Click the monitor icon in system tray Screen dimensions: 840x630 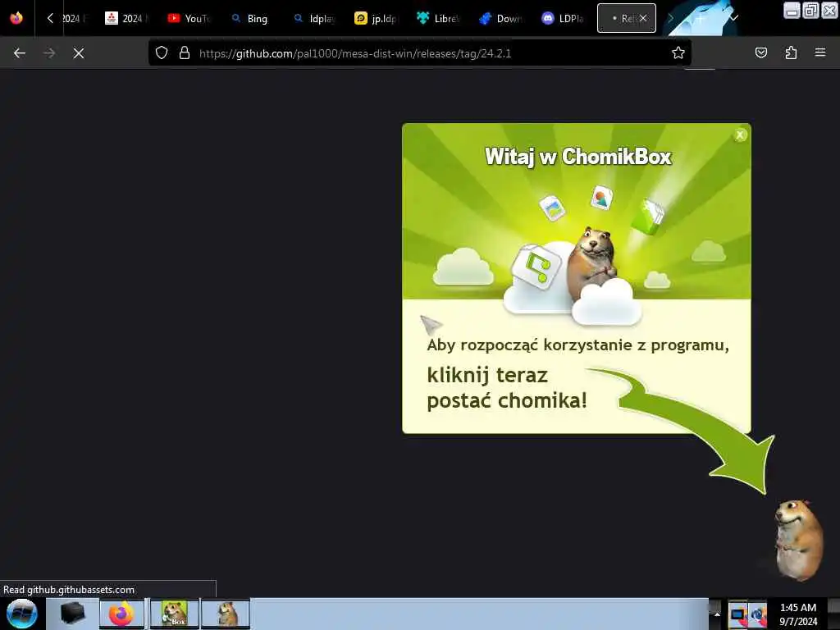pyautogui.click(x=737, y=614)
